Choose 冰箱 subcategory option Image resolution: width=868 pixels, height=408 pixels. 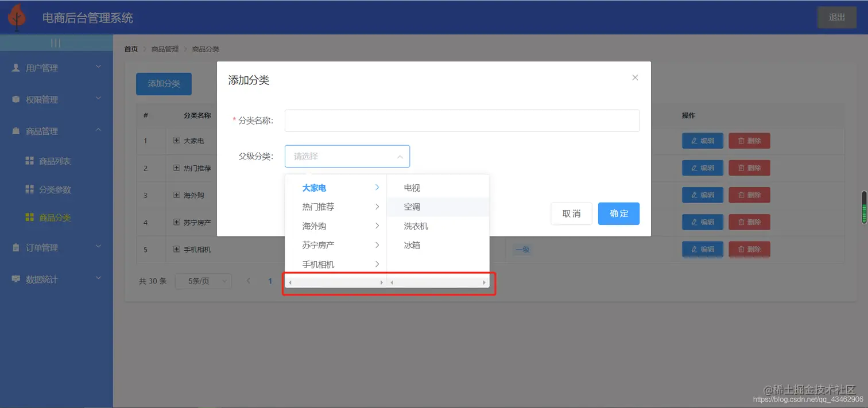438,245
